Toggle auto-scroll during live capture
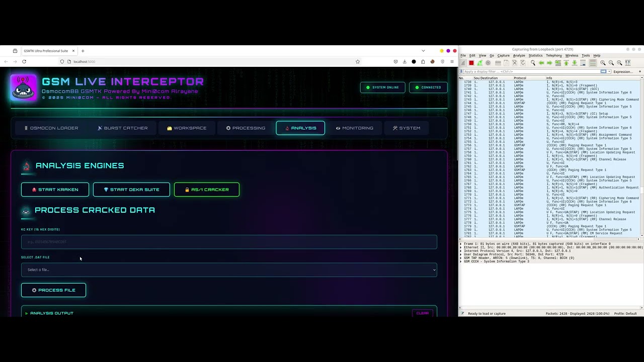Image resolution: width=644 pixels, height=362 pixels. coord(583,63)
